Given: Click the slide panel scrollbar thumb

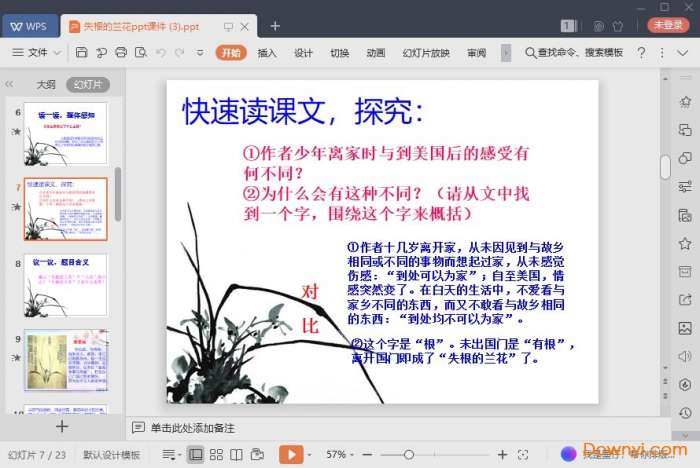Looking at the screenshot, I should click(118, 194).
